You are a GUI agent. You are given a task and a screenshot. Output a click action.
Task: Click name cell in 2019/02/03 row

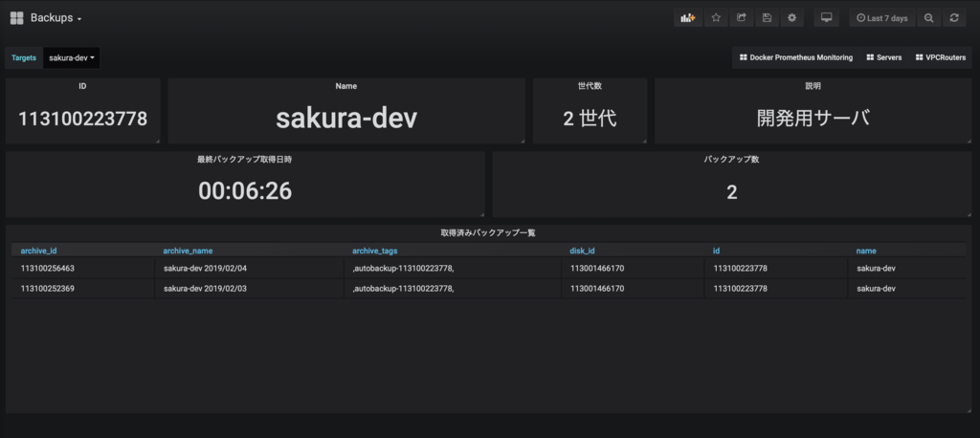907,289
